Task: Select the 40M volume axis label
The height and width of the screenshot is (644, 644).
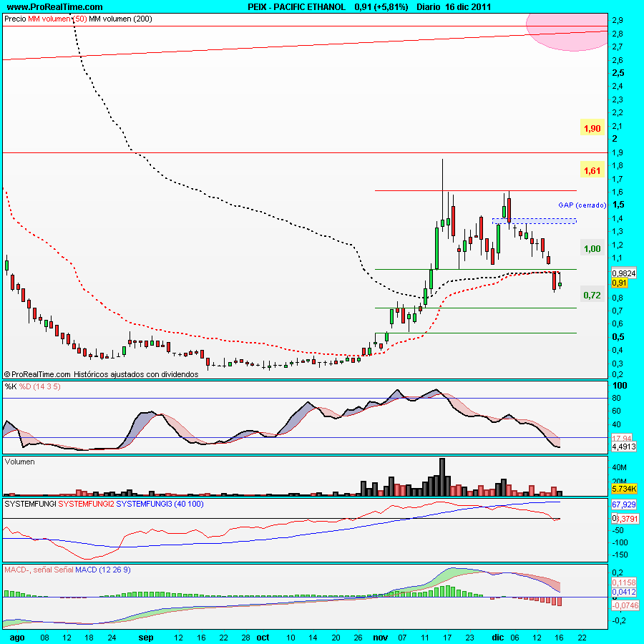Action: (619, 467)
